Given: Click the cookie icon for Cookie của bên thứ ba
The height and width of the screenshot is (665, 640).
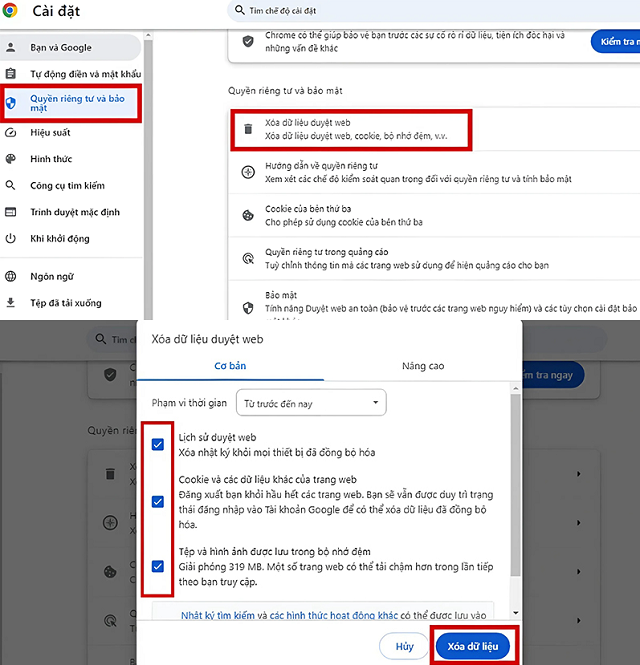Looking at the screenshot, I should [248, 215].
